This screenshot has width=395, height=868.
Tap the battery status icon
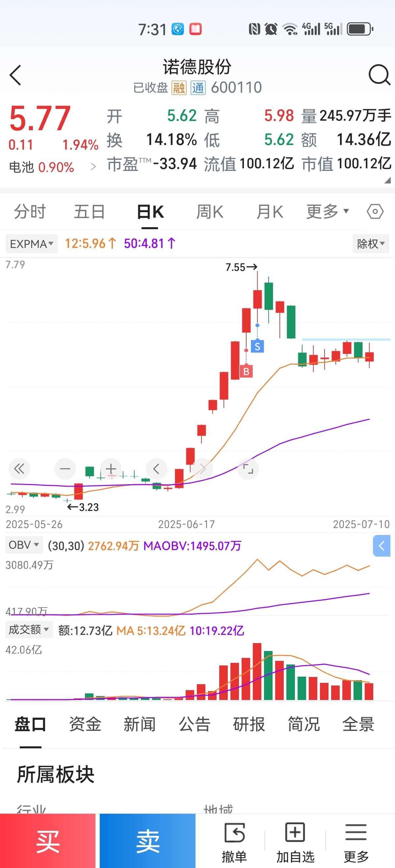pyautogui.click(x=360, y=29)
